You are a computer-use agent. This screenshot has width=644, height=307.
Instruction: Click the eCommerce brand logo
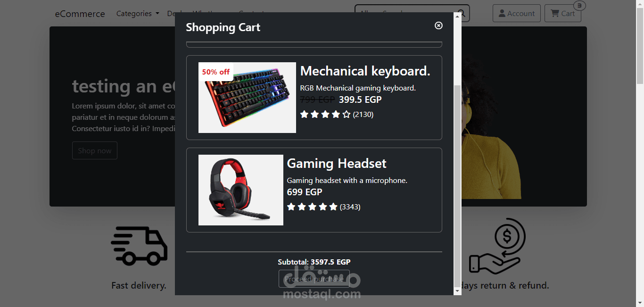pyautogui.click(x=80, y=14)
